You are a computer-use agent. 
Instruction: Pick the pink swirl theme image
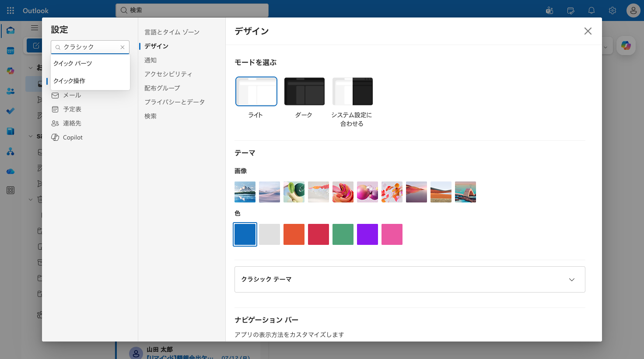[343, 192]
